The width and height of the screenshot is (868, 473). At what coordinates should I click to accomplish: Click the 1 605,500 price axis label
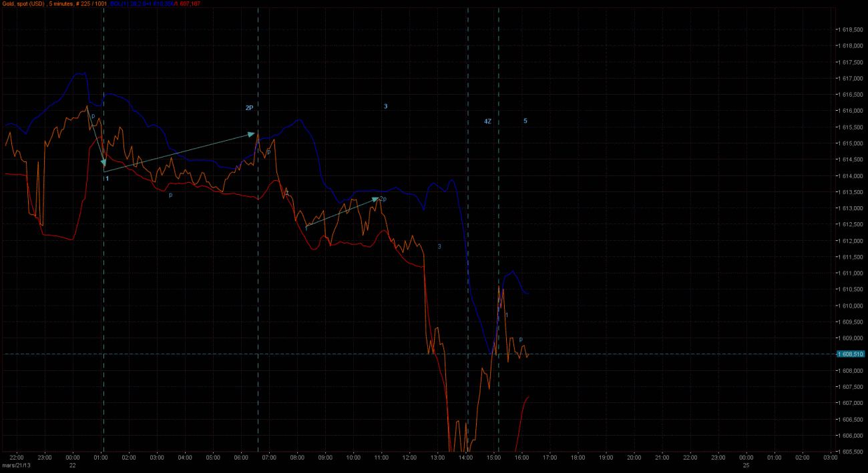click(x=851, y=452)
